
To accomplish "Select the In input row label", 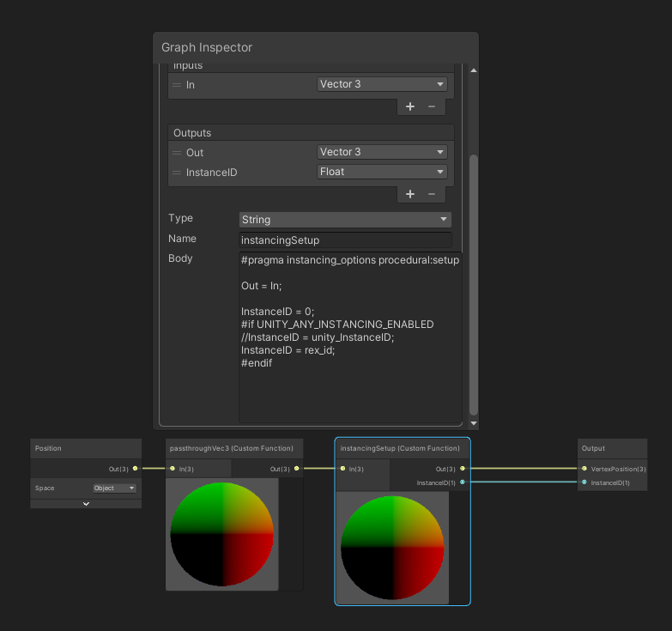I will point(191,85).
